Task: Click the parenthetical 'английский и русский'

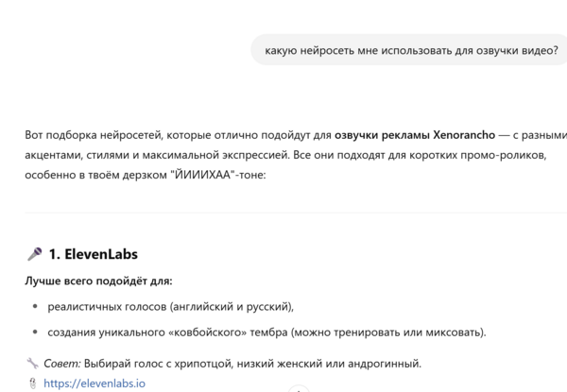Action: [x=232, y=306]
